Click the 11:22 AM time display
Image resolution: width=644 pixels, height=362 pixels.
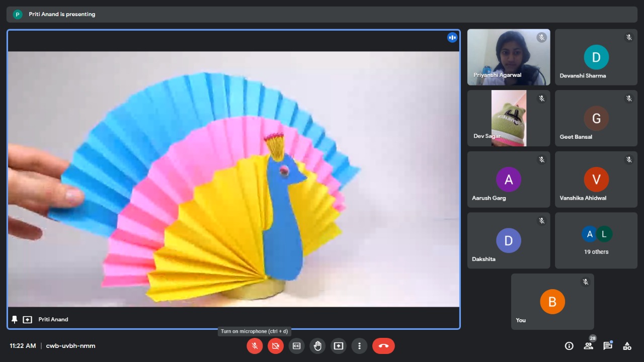(23, 346)
